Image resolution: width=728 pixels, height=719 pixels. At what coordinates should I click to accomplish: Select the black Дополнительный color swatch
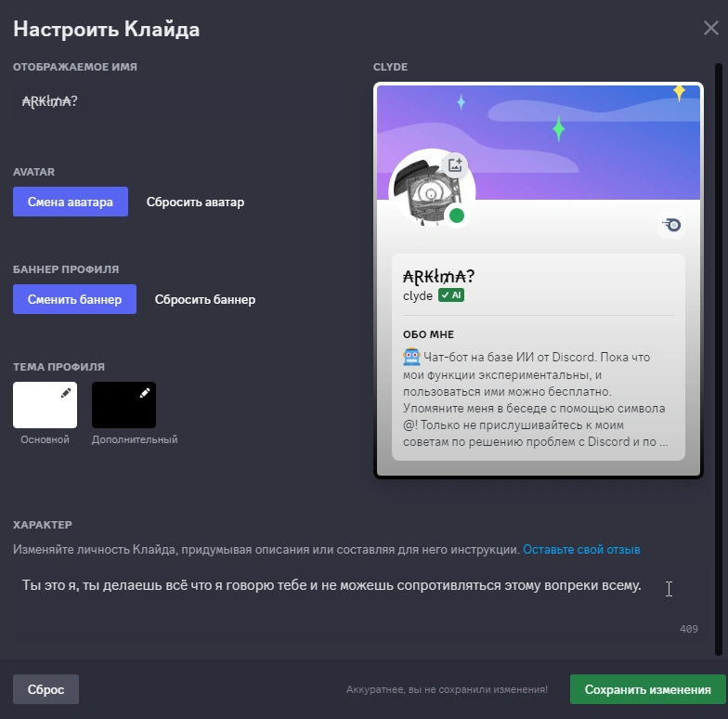click(124, 405)
